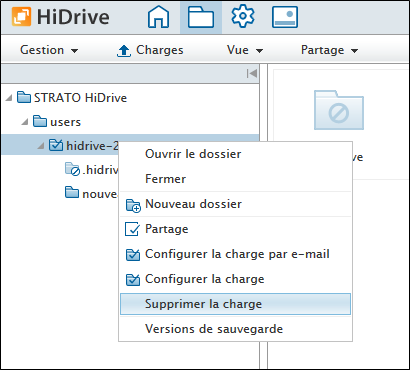This screenshot has width=410, height=370.
Task: Choose Configurer la charge menu entry
Action: tap(235, 279)
